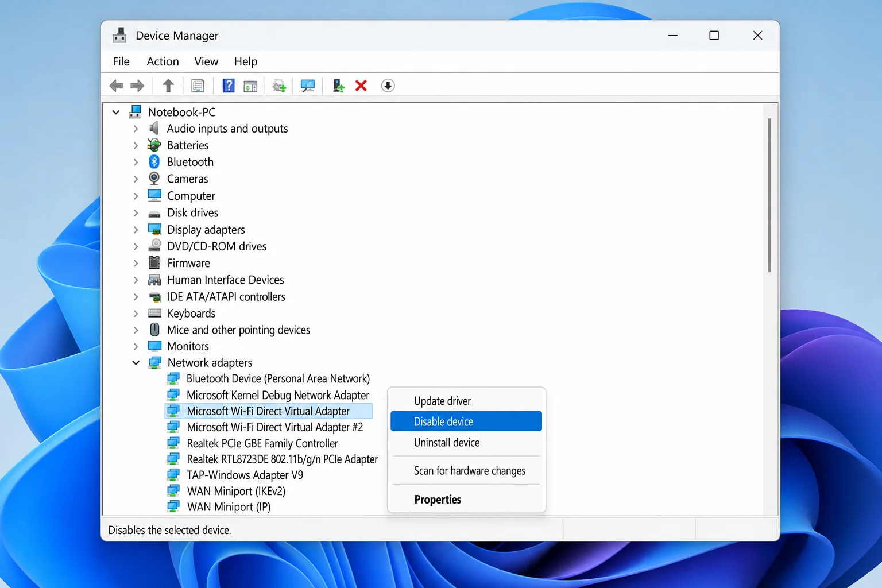Choose Scan for hardware changes in context menu
882x588 pixels.
pos(466,471)
